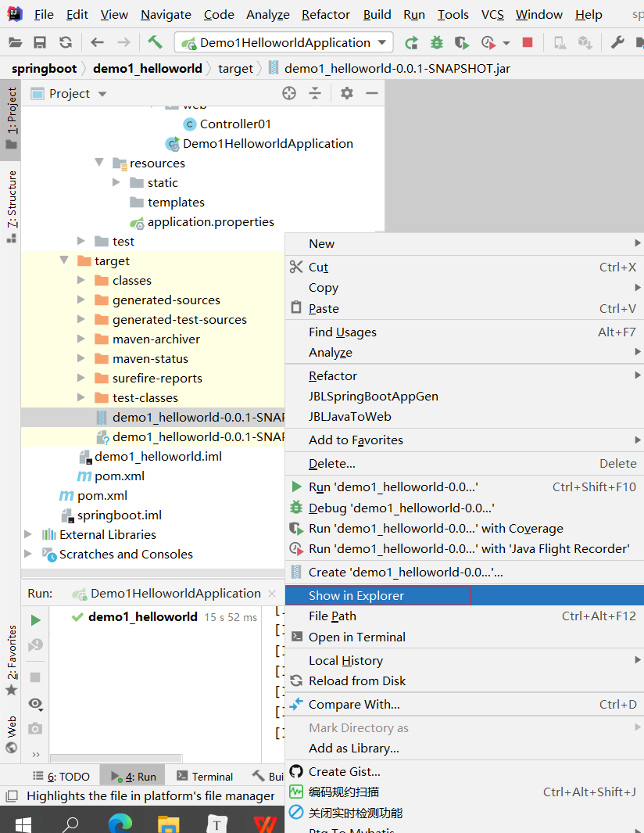Click green Rerun arrow in Run panel
The height and width of the screenshot is (833, 644).
(x=35, y=620)
